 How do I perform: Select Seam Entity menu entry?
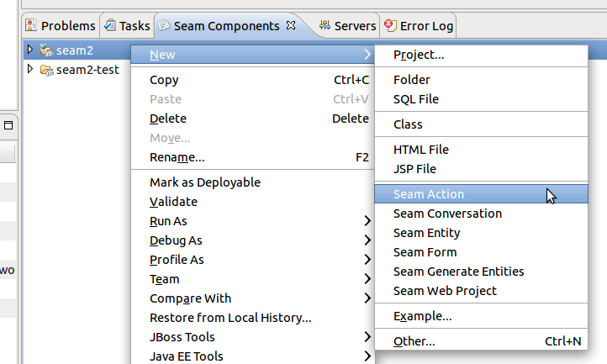pos(427,233)
